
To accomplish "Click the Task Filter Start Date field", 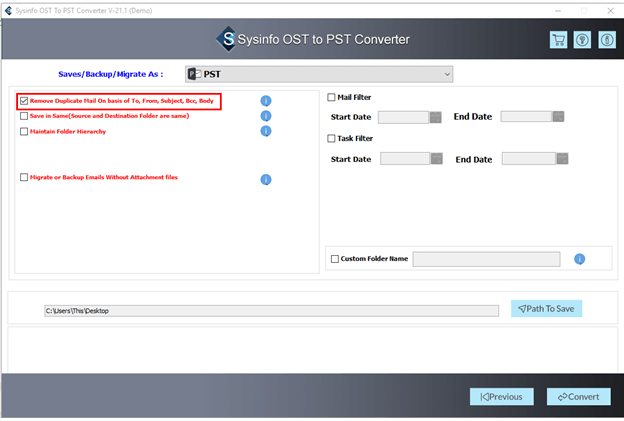I will coord(405,158).
